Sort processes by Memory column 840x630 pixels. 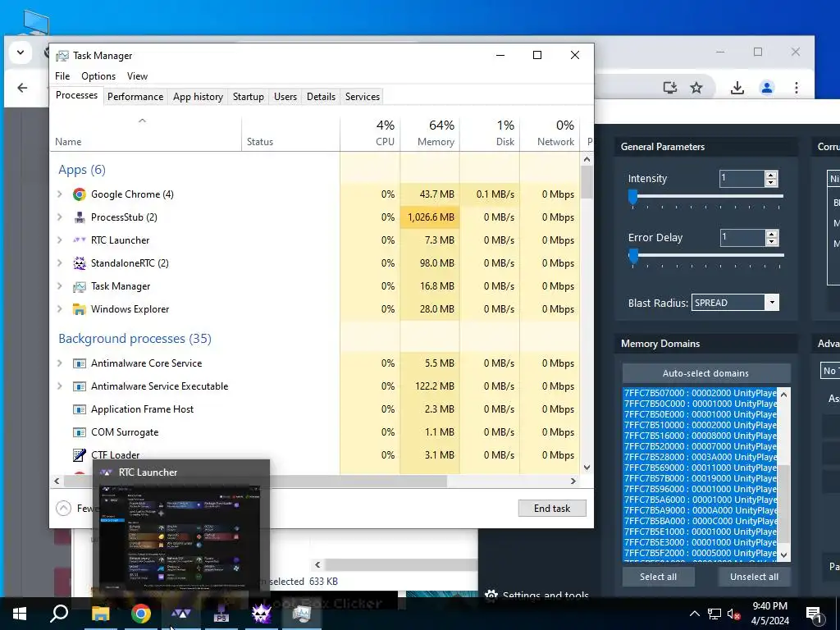tap(430, 133)
